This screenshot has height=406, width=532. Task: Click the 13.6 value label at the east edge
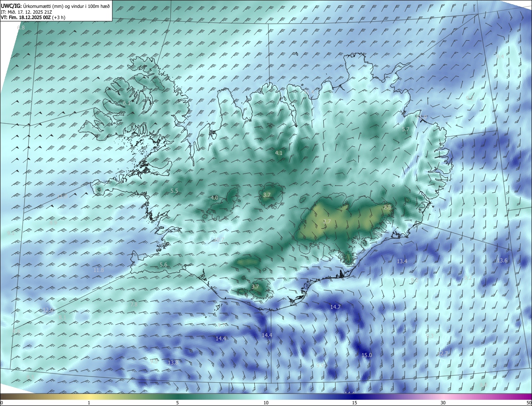click(502, 260)
